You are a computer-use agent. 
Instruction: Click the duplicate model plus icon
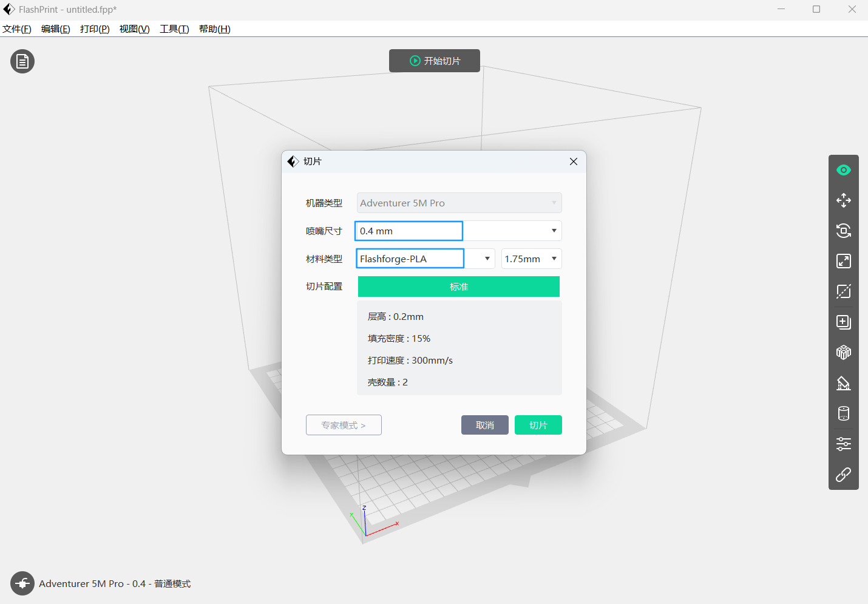coord(843,322)
